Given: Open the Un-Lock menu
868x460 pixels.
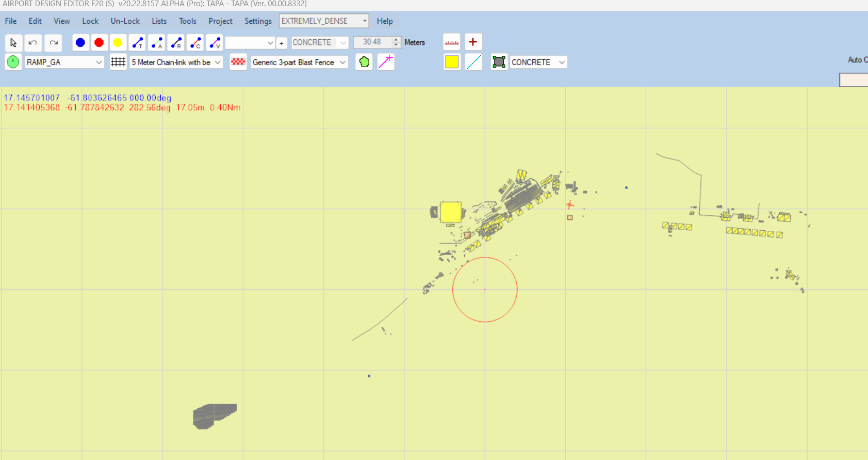Looking at the screenshot, I should tap(125, 21).
